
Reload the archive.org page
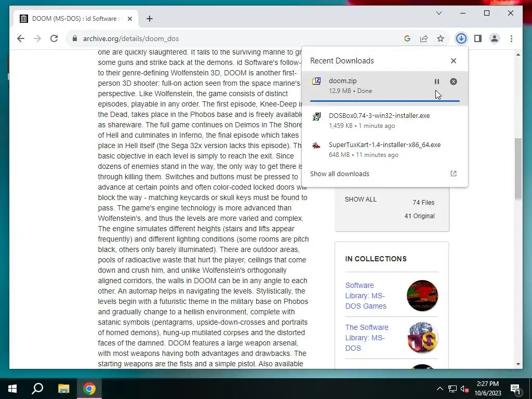point(54,38)
